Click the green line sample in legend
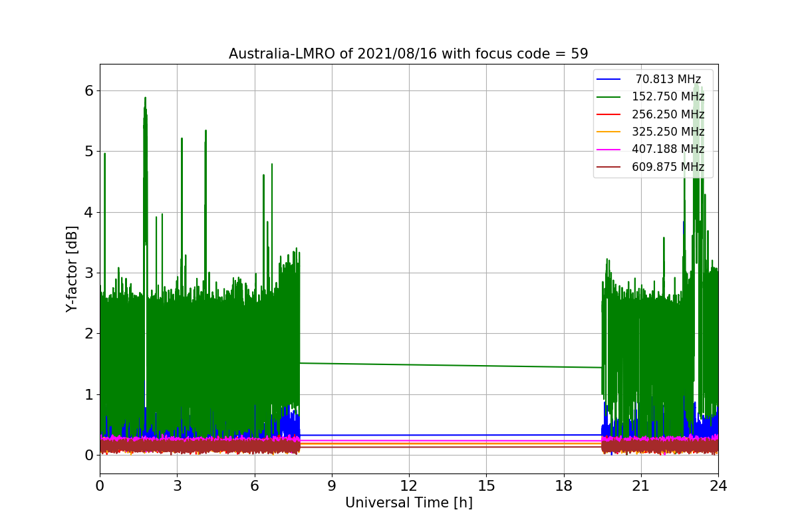Viewport: 798px width, 532px height. (x=608, y=97)
